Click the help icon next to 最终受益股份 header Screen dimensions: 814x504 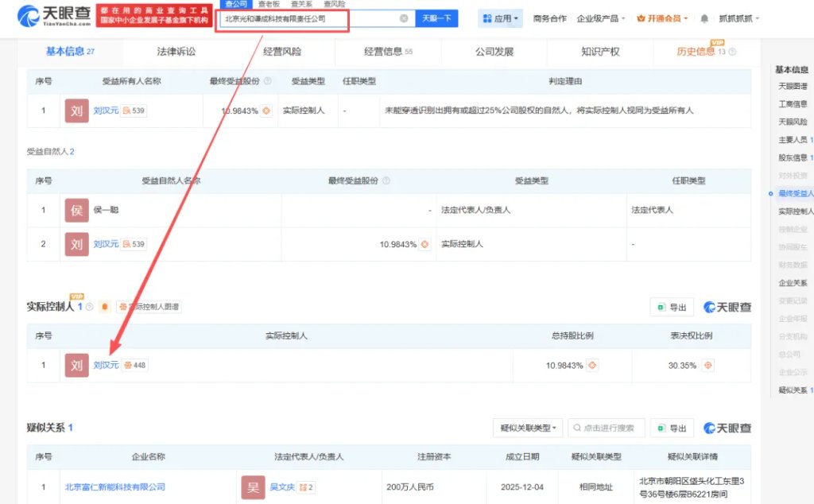tap(267, 81)
